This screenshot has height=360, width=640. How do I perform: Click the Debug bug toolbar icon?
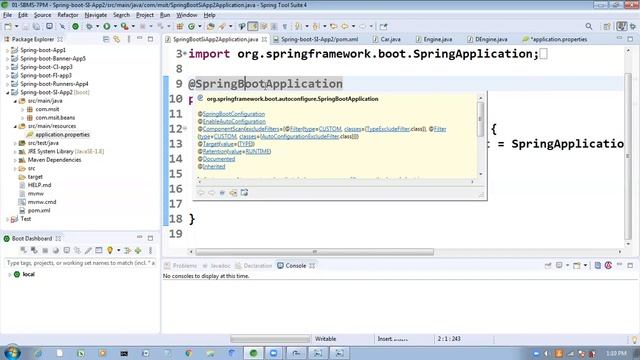tap(89, 27)
